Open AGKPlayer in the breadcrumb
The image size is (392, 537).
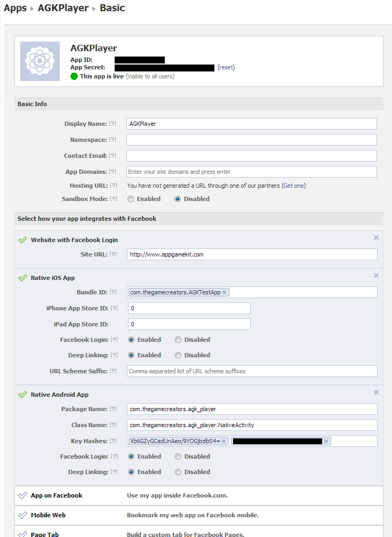(63, 9)
